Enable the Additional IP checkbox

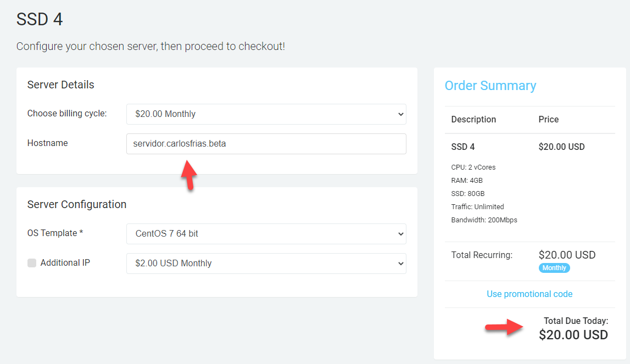(32, 263)
